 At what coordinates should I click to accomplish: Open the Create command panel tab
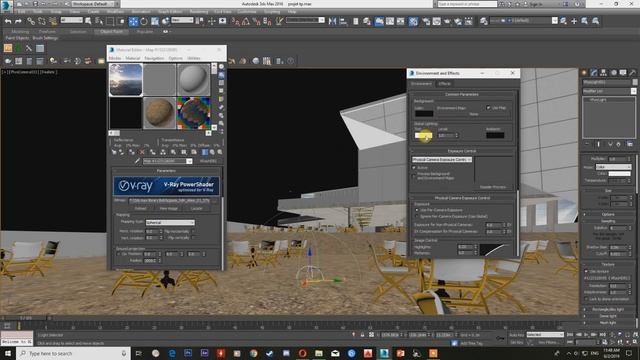click(x=584, y=73)
